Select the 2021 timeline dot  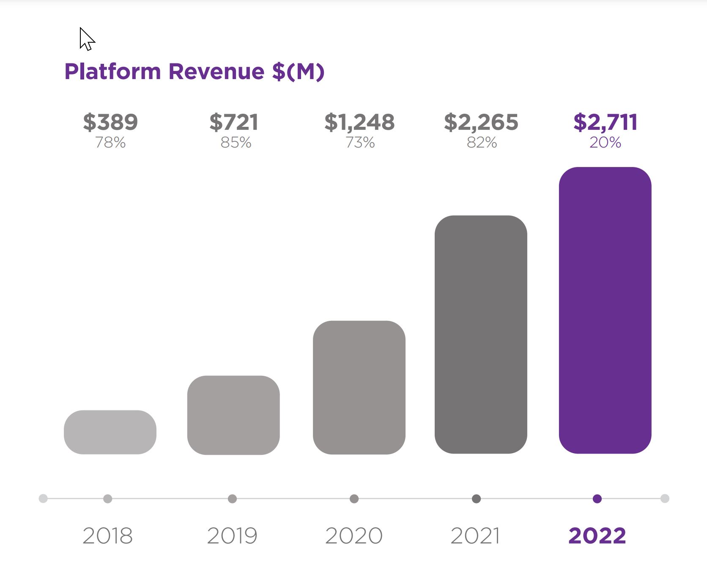477,499
